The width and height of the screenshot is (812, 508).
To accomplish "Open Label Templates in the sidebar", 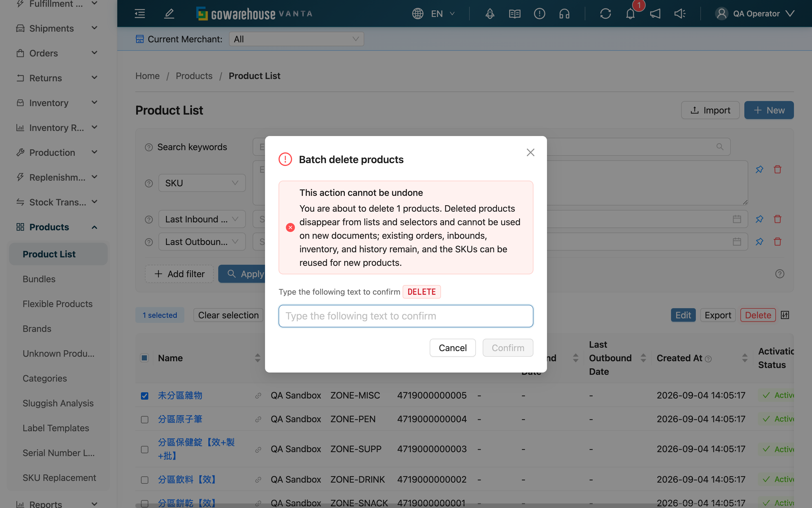I will coord(56,428).
